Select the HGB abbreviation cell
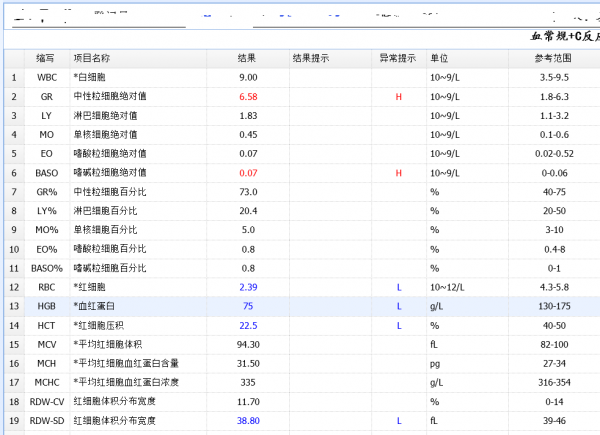 [47, 306]
